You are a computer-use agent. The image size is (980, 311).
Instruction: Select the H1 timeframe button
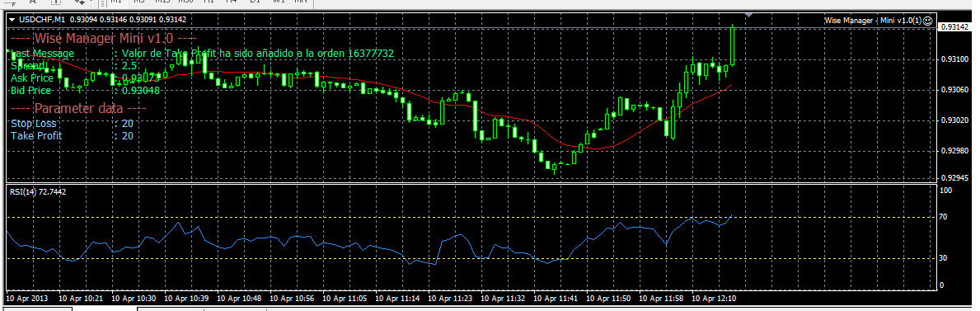(209, 2)
